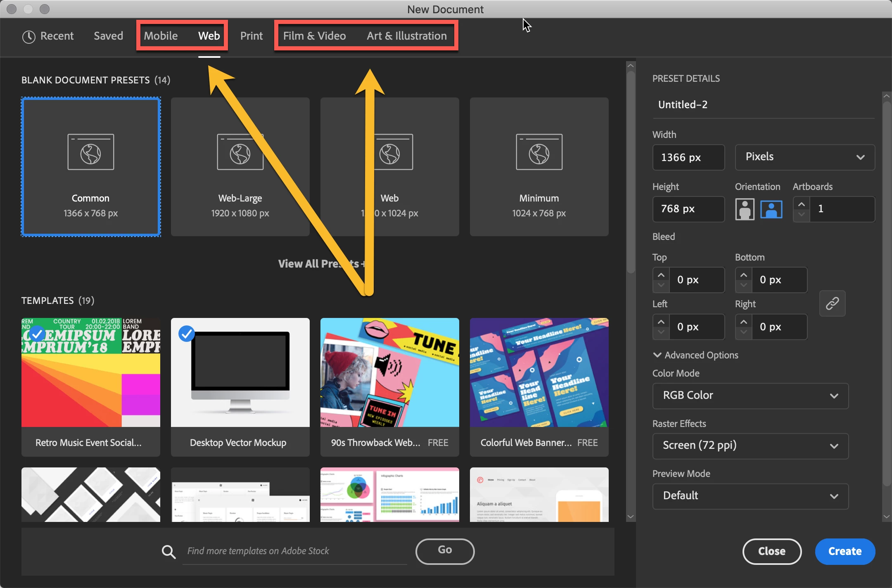The height and width of the screenshot is (588, 892).
Task: Select the portrait orientation icon
Action: [745, 209]
